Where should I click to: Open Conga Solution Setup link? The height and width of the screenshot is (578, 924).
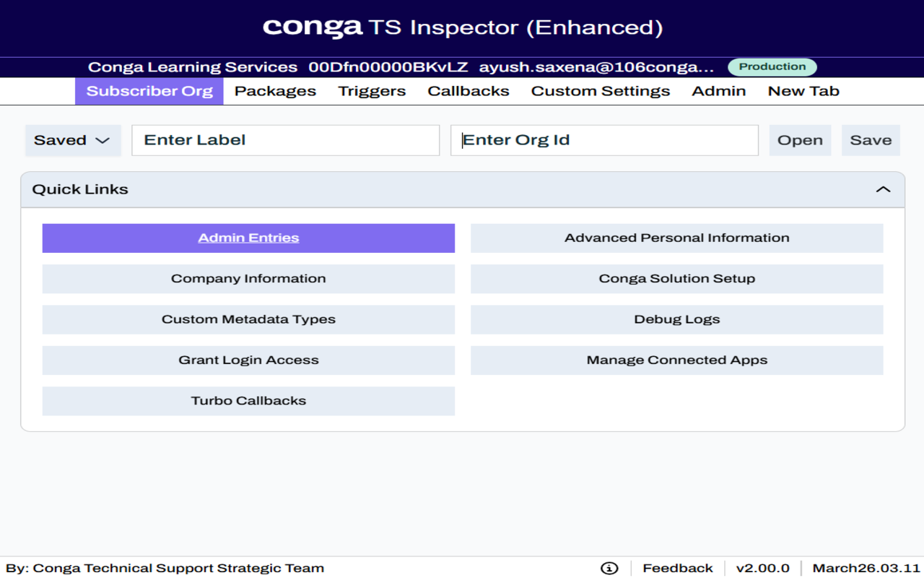[x=677, y=279]
